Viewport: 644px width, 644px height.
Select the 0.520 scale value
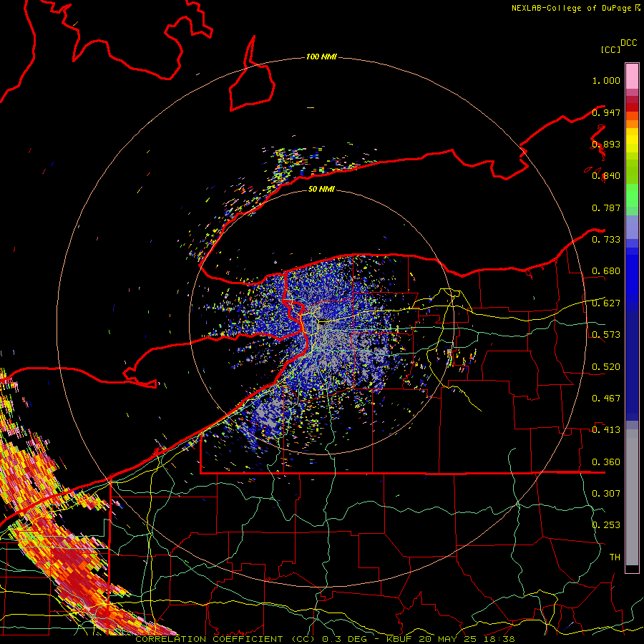(606, 367)
